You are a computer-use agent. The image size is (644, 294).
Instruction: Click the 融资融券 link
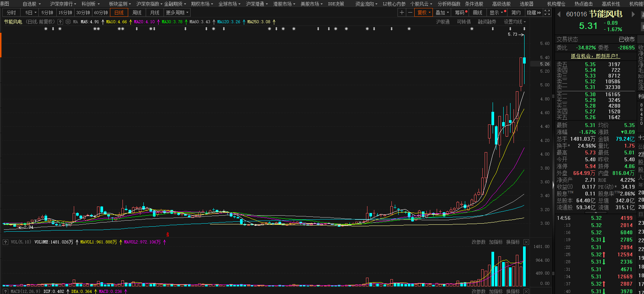pyautogui.click(x=487, y=22)
